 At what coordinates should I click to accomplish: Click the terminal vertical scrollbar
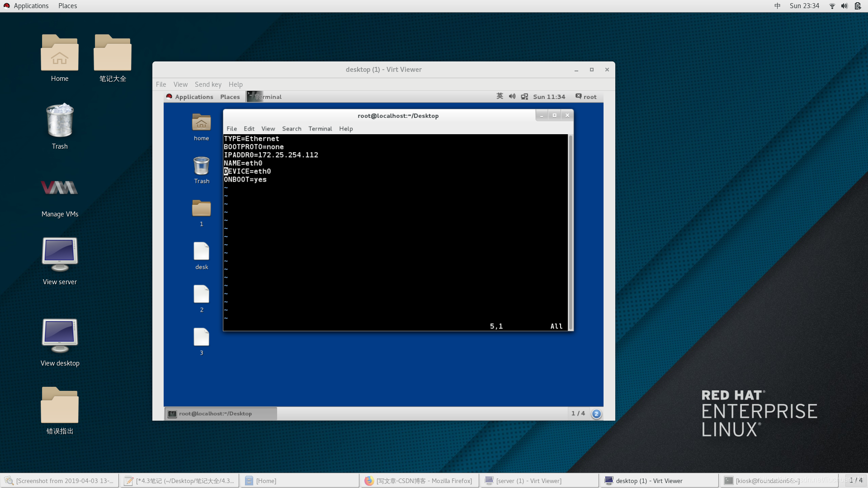[x=571, y=232]
